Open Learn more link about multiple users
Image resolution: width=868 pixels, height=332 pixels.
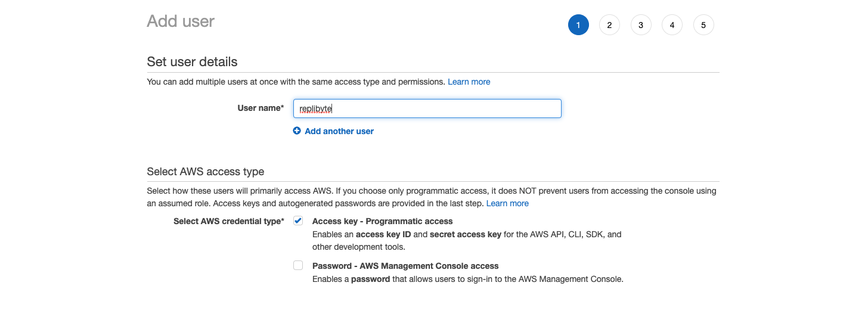(469, 82)
